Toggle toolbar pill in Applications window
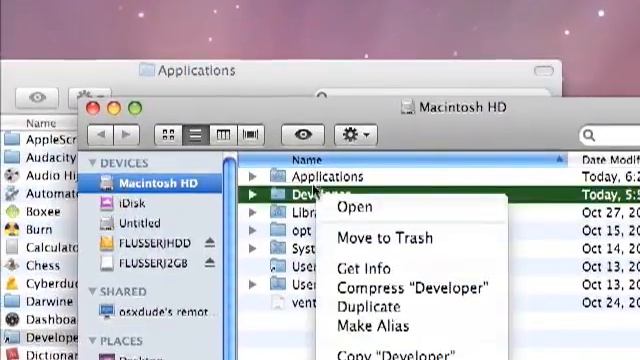The width and height of the screenshot is (640, 360). pos(544,71)
